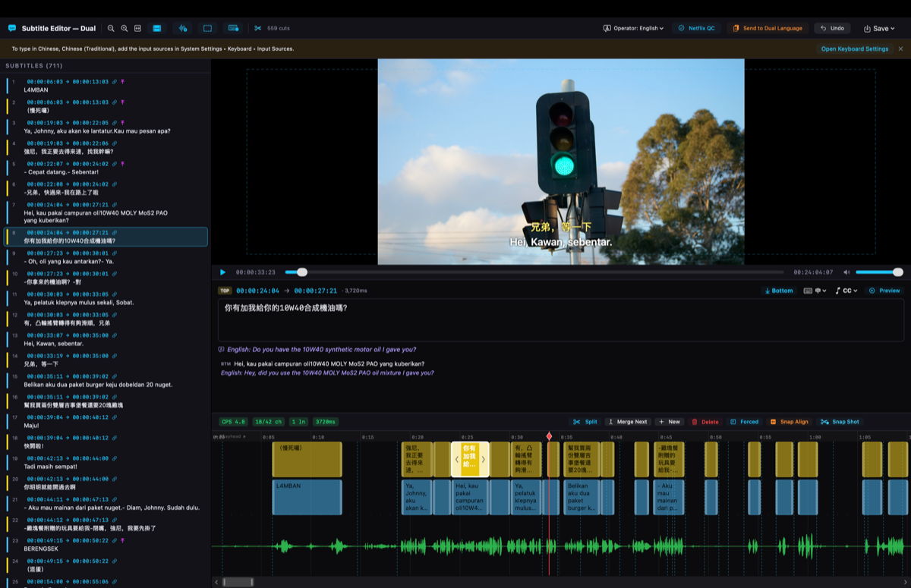Image resolution: width=911 pixels, height=588 pixels.
Task: Click Merge Next
Action: pos(628,422)
